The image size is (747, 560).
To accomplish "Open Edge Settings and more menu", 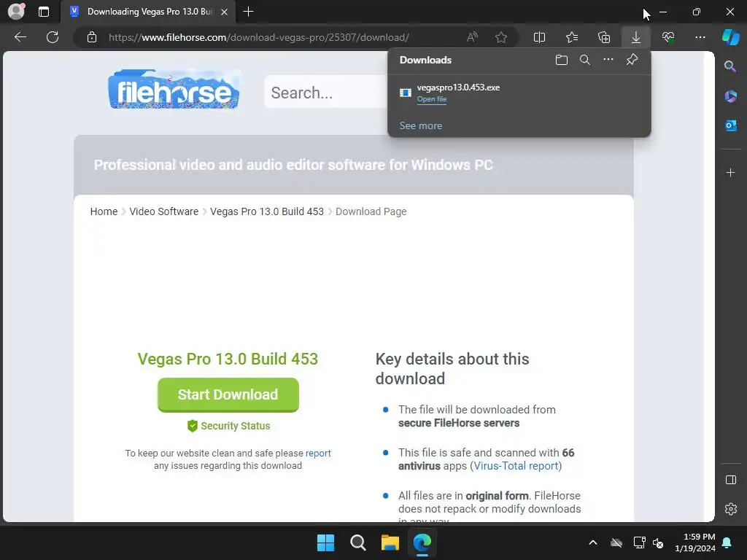I will point(700,37).
